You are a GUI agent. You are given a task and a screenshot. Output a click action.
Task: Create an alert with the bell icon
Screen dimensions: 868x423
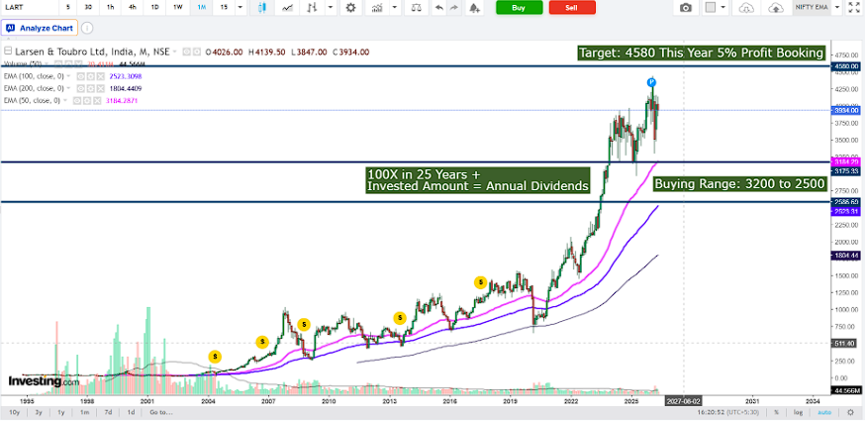click(474, 7)
